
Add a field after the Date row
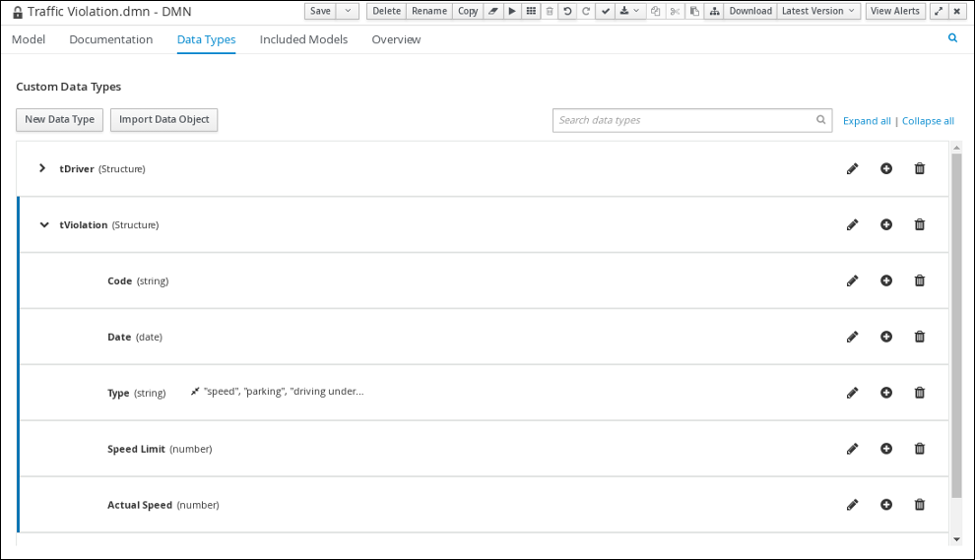coord(886,337)
